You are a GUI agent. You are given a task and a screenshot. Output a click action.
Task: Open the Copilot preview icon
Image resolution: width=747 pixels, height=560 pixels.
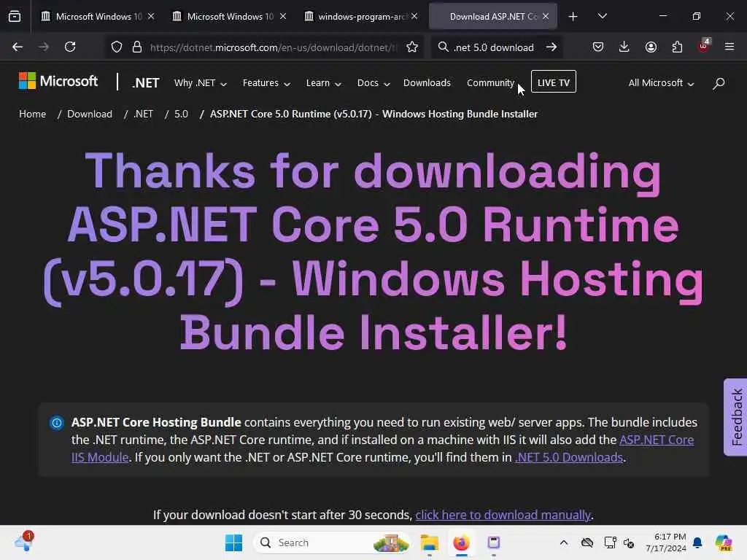pos(724,542)
